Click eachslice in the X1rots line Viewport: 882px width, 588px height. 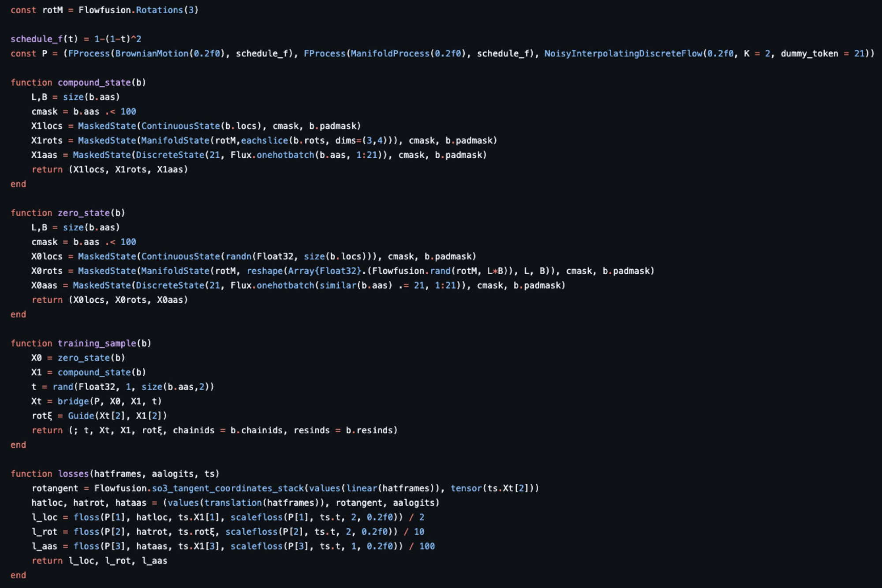[264, 141]
